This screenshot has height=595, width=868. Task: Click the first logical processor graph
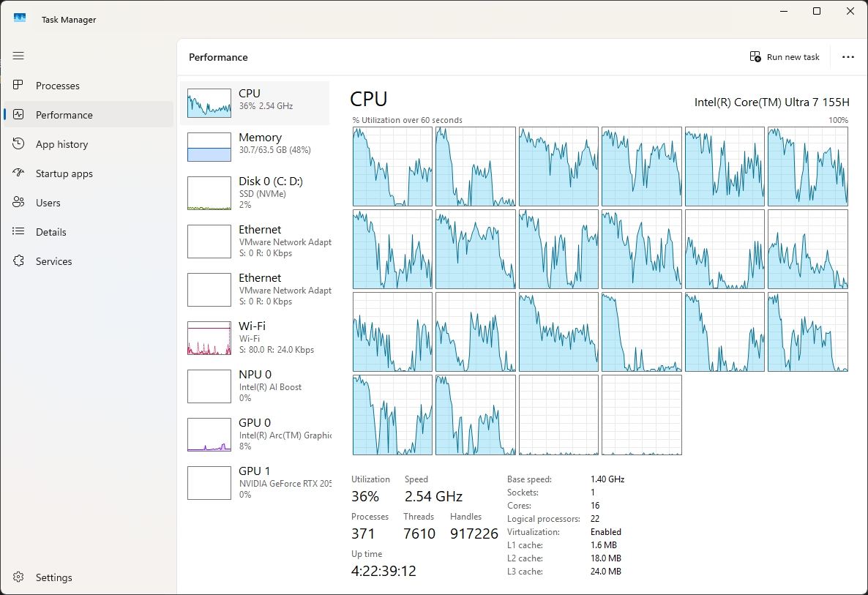[392, 167]
